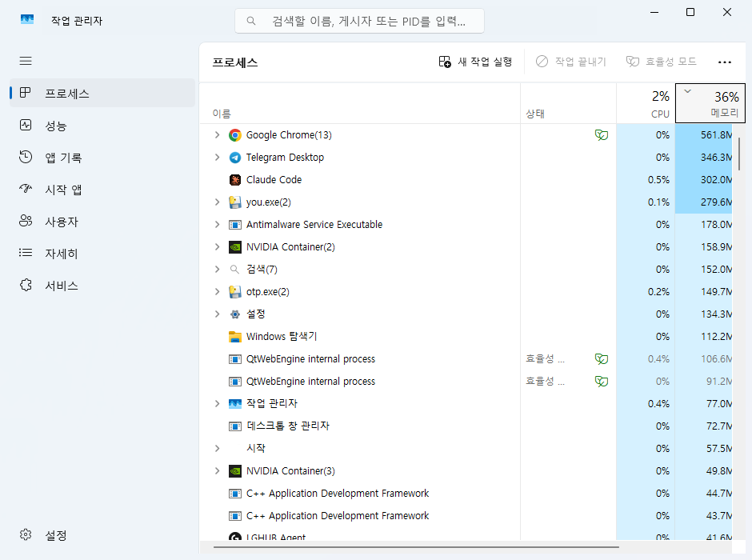Switch to 자세히 details page

[102, 254]
